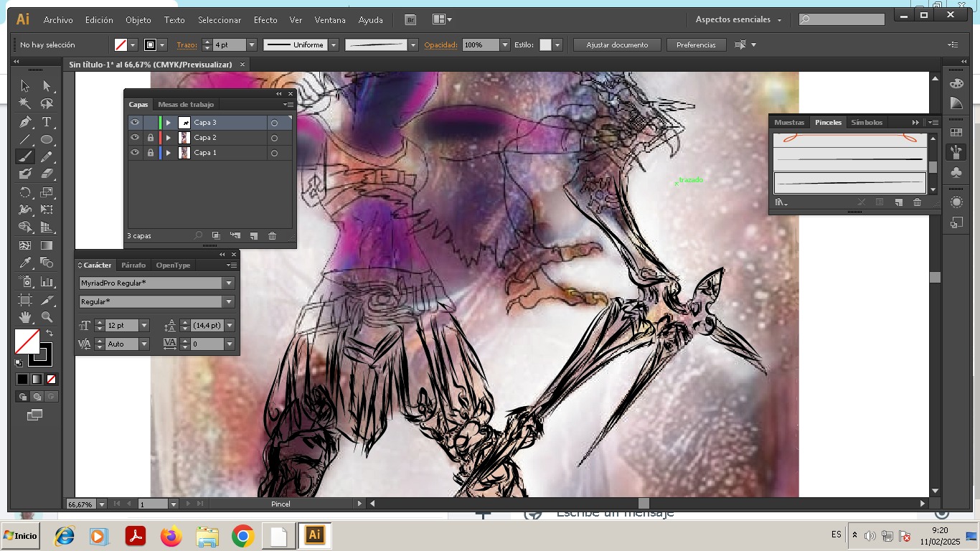
Task: Activate the Hand tool
Action: 25,316
